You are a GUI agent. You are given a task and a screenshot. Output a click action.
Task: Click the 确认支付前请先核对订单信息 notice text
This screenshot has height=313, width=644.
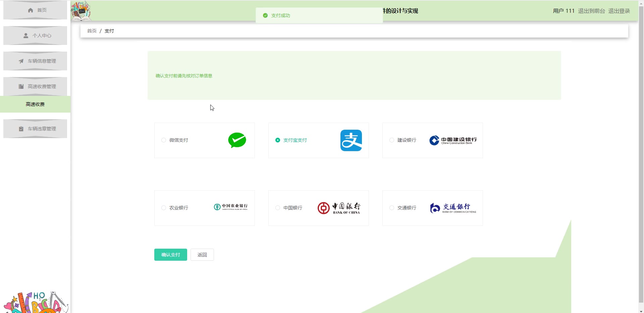click(184, 76)
